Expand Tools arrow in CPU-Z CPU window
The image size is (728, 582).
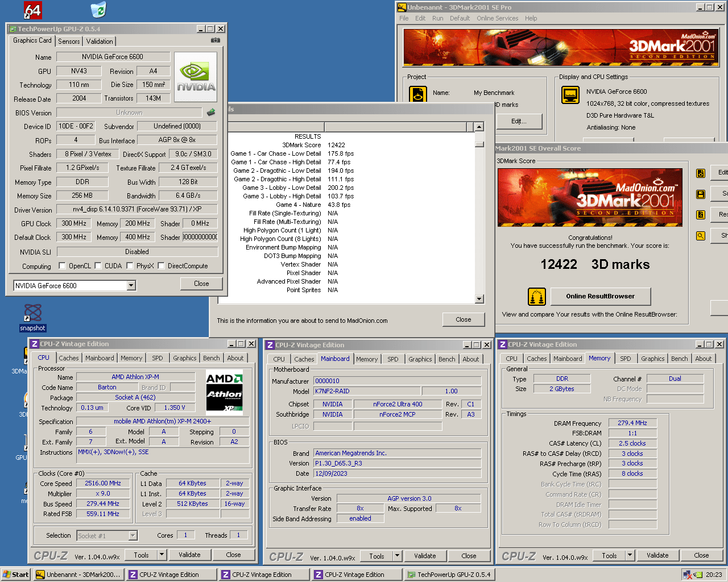pos(162,555)
